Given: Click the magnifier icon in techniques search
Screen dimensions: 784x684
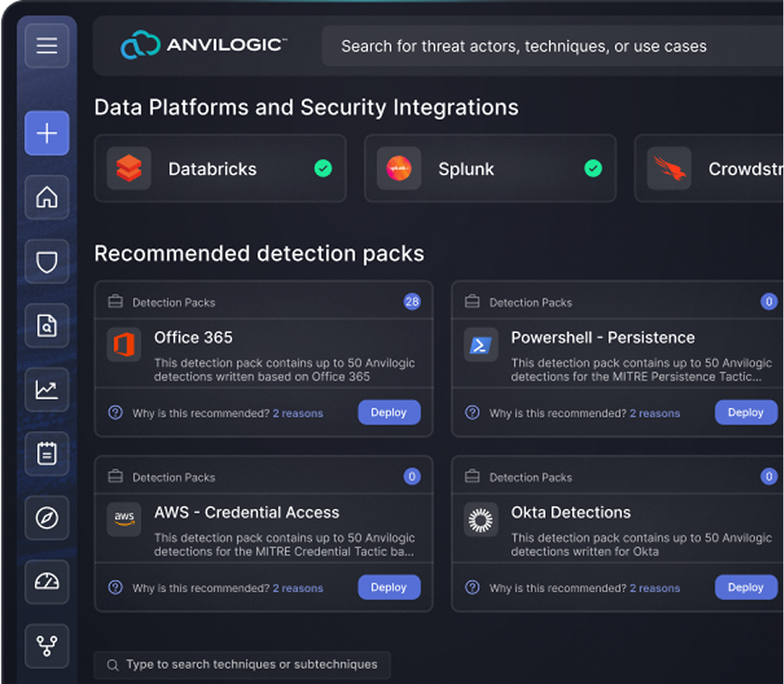Looking at the screenshot, I should [113, 665].
